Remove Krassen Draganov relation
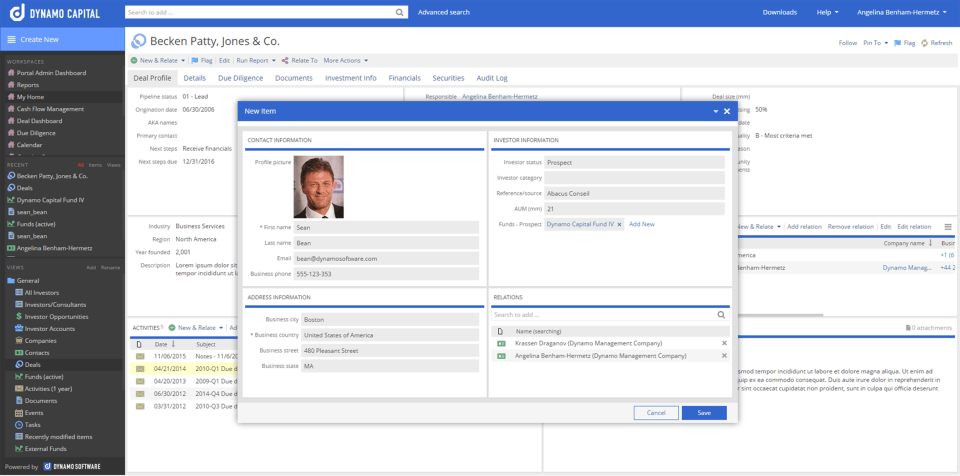 click(x=724, y=344)
